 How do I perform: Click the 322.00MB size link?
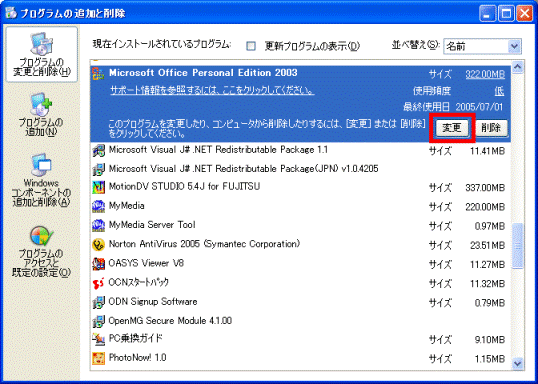[x=485, y=74]
